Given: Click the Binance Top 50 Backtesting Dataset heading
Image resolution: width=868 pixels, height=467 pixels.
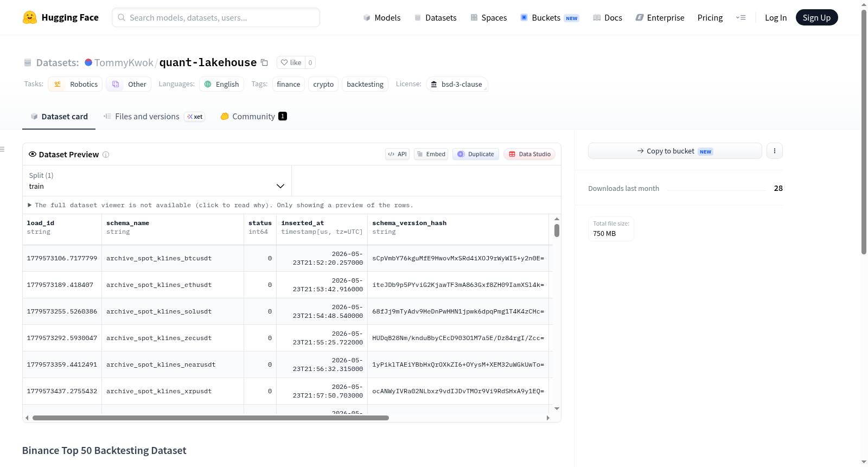Looking at the screenshot, I should coord(104,451).
